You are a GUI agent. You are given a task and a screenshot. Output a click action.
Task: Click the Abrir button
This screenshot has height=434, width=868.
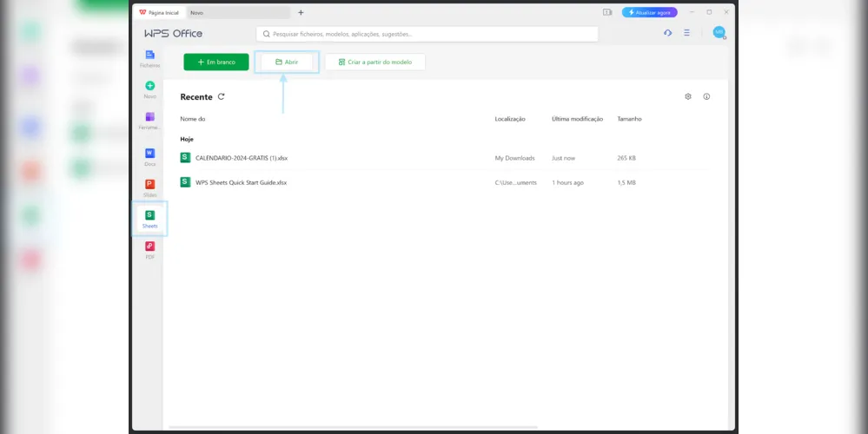287,62
